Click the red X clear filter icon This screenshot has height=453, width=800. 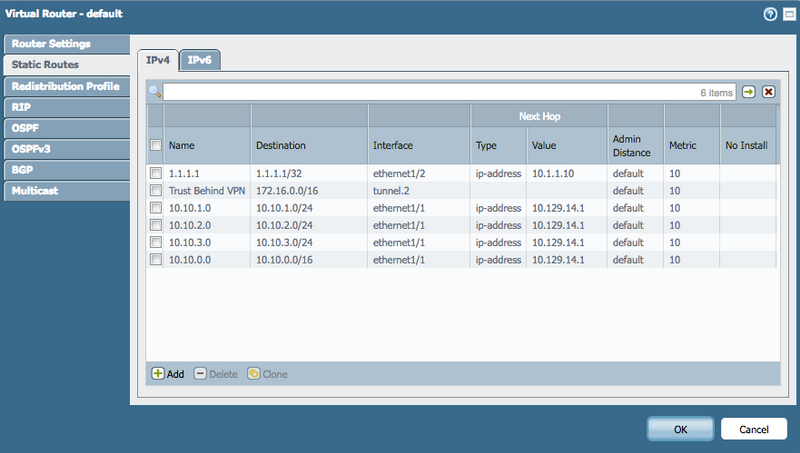pos(768,92)
